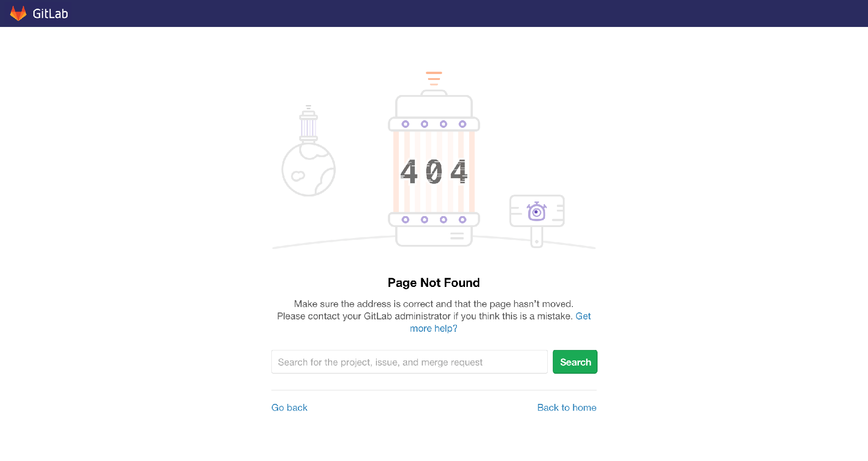The height and width of the screenshot is (461, 868).
Task: Click the rightmost purple bolt on the lower band
Action: [x=462, y=220]
